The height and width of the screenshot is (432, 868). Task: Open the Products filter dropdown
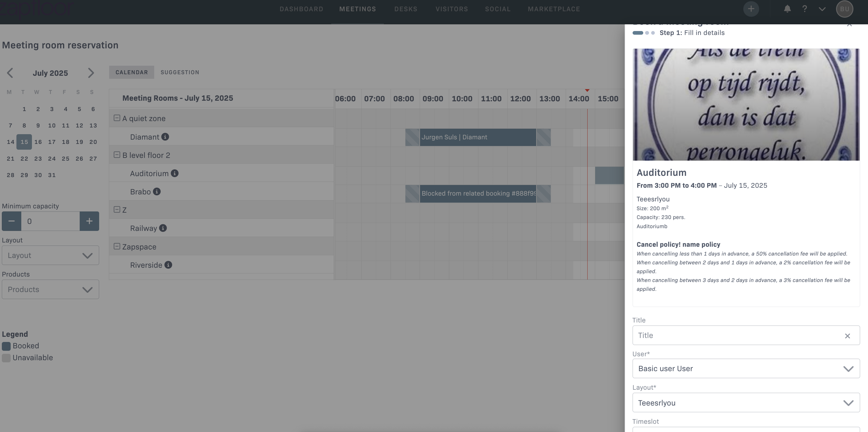coord(50,289)
